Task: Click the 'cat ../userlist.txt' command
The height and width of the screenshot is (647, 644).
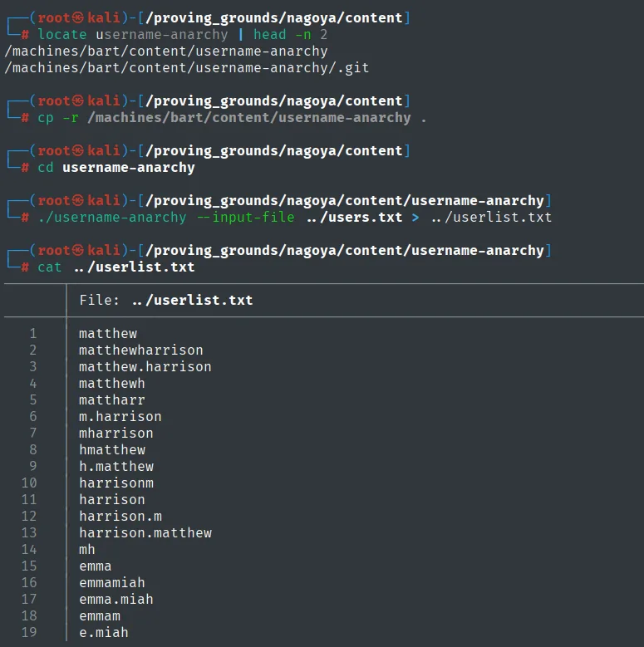Action: [116, 267]
